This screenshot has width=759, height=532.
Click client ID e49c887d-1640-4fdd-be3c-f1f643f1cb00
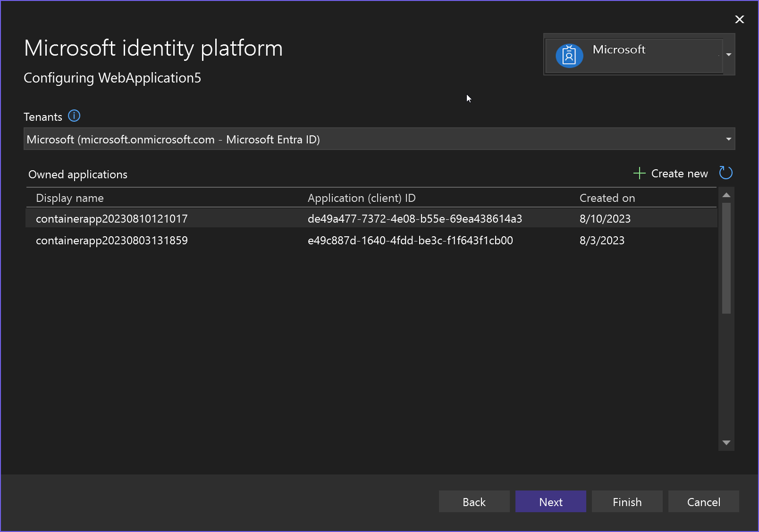click(410, 241)
